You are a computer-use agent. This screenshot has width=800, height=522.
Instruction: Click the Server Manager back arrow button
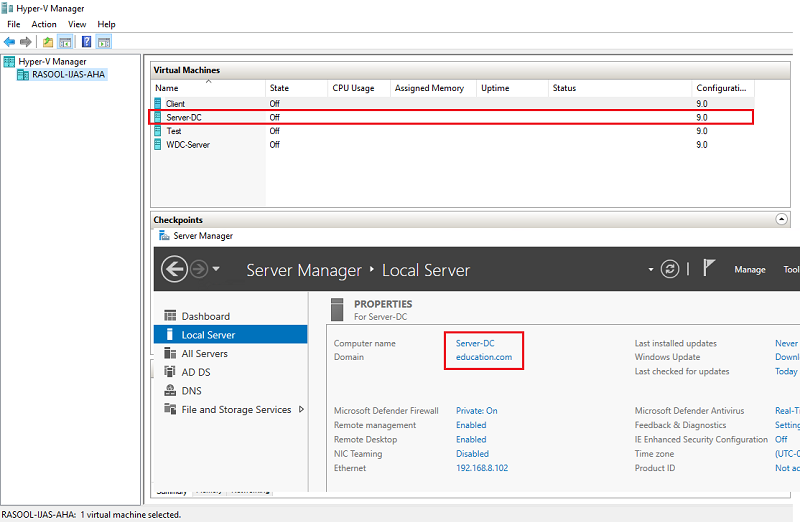(175, 269)
